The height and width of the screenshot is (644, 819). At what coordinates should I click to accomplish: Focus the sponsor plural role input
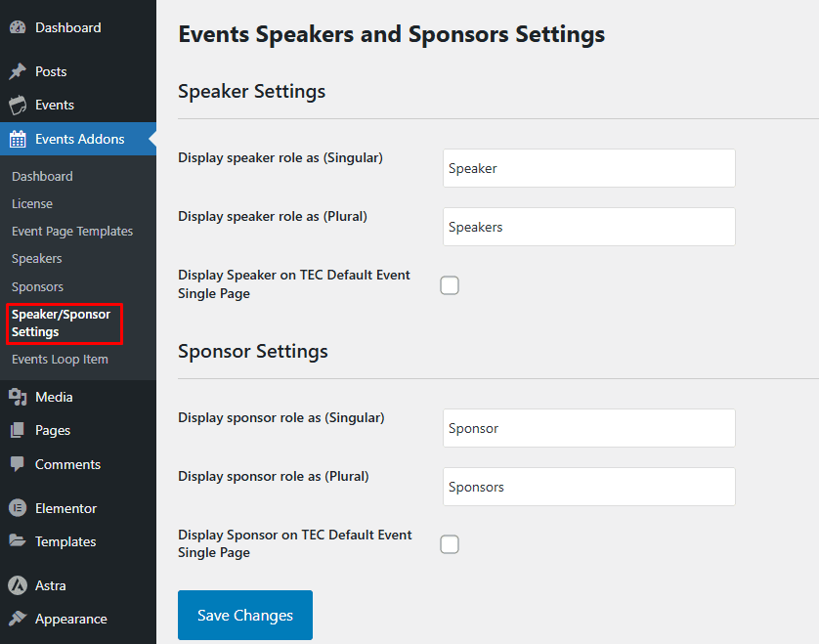[588, 487]
